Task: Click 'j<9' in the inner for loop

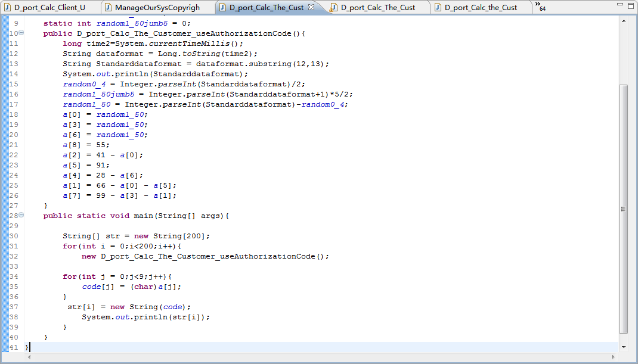Action: 137,276
